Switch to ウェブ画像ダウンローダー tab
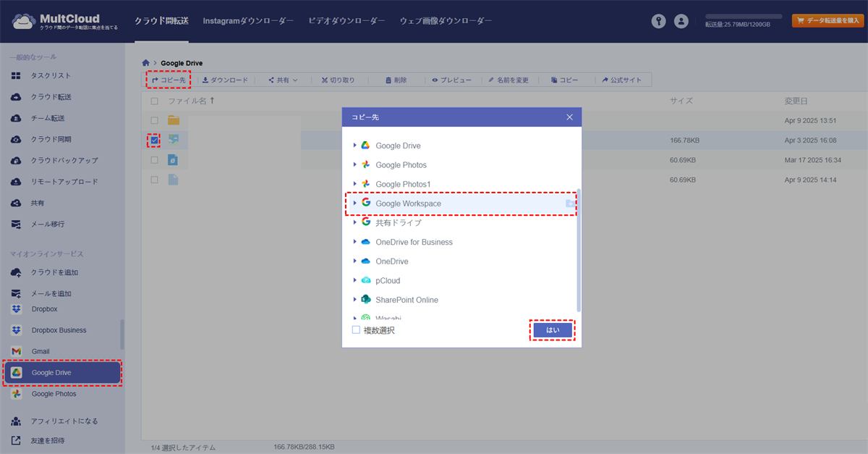868x454 pixels. click(x=446, y=21)
